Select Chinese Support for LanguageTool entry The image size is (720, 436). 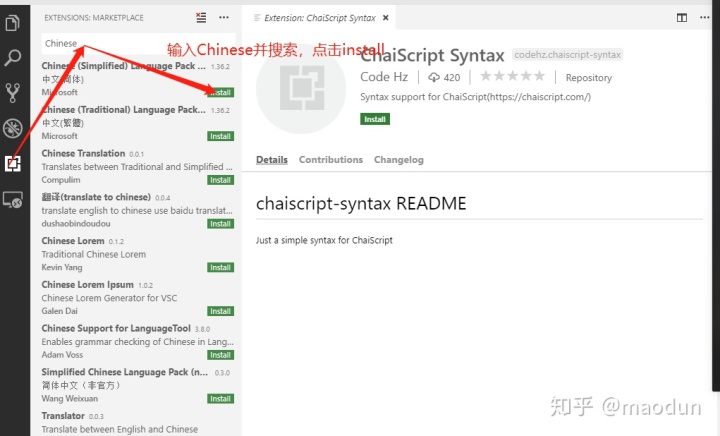136,341
